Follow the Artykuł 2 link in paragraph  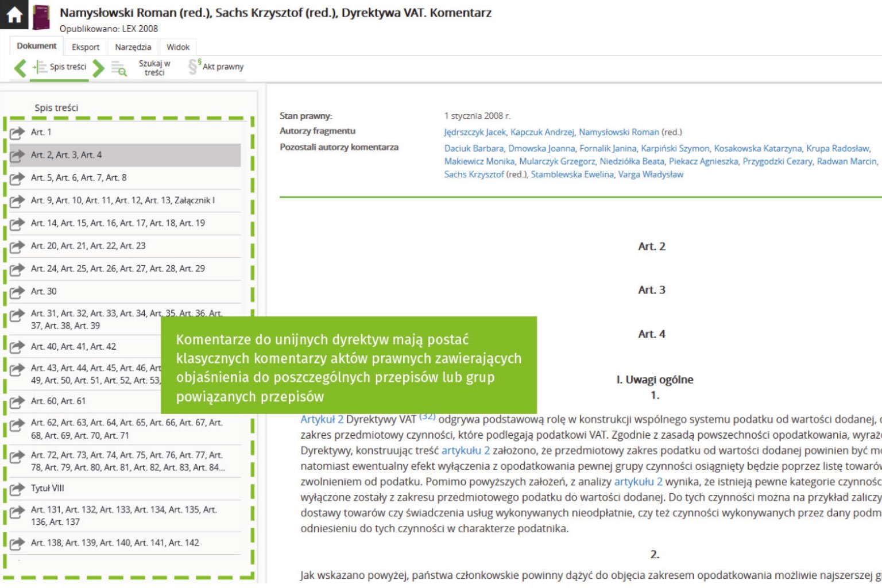(322, 420)
